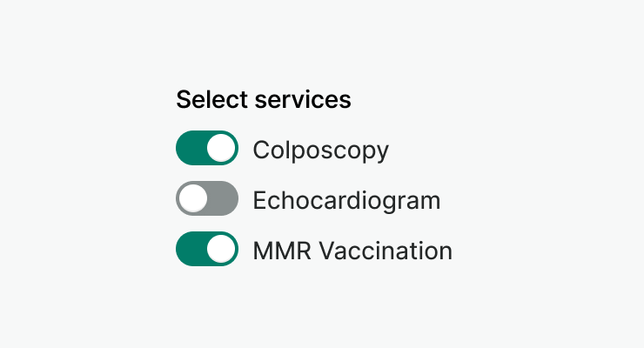Click the Select services heading
Image resolution: width=644 pixels, height=348 pixels.
point(264,100)
